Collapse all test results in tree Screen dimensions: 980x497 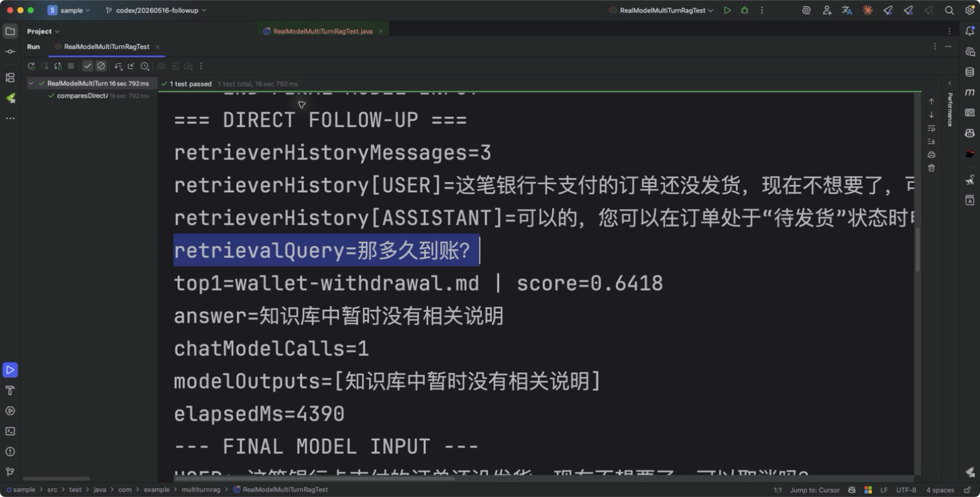click(131, 66)
